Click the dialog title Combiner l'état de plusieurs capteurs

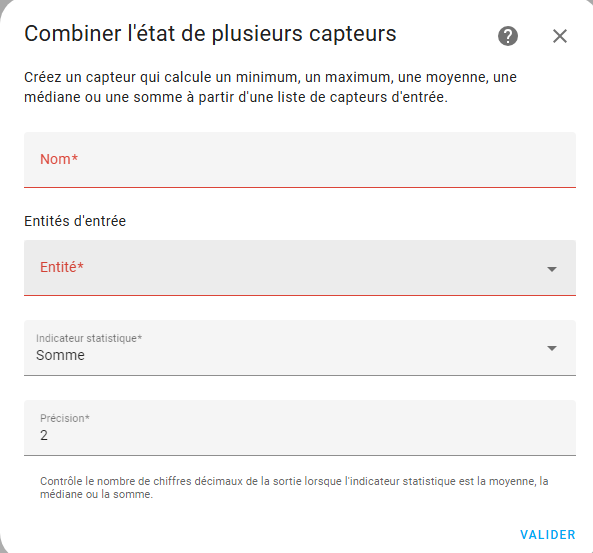(x=210, y=34)
